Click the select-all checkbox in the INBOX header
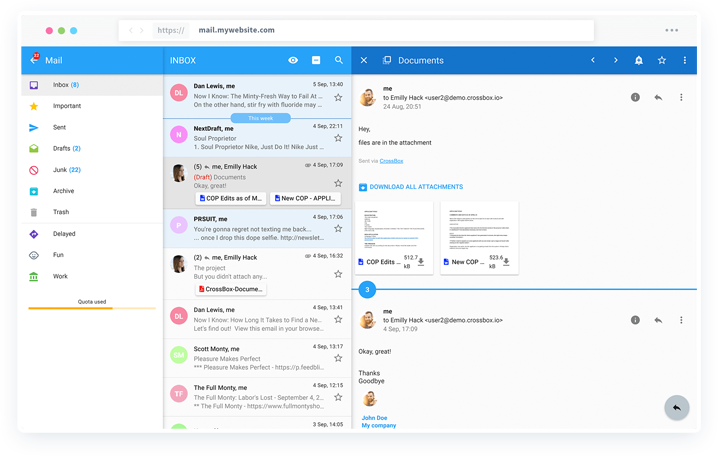The width and height of the screenshot is (718, 456). 316,61
